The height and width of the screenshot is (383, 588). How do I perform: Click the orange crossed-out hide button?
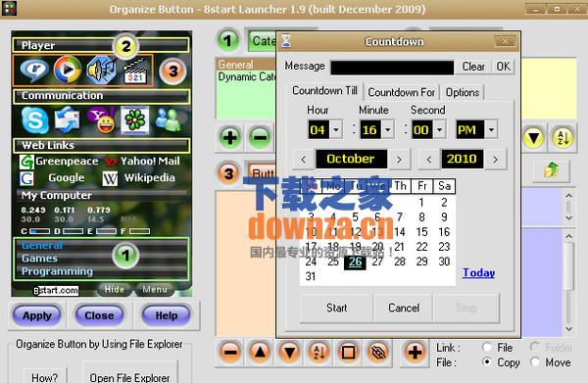click(x=377, y=353)
